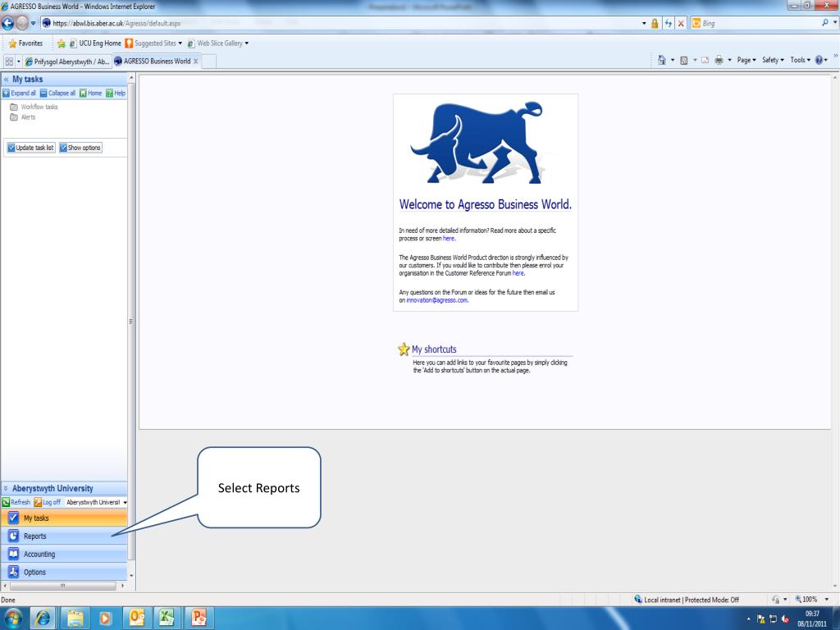Collapse the Aberystwyth University section header
This screenshot has height=630, width=840.
click(x=6, y=488)
